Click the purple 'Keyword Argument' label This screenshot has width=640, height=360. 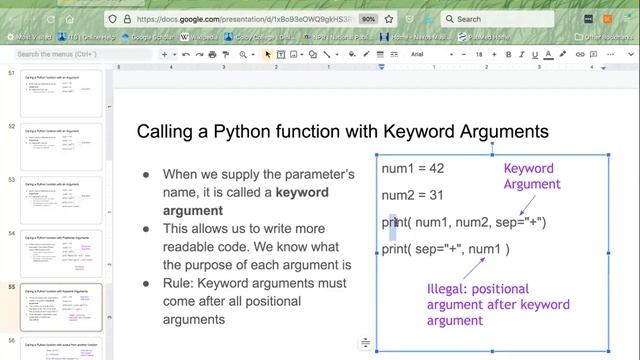532,176
